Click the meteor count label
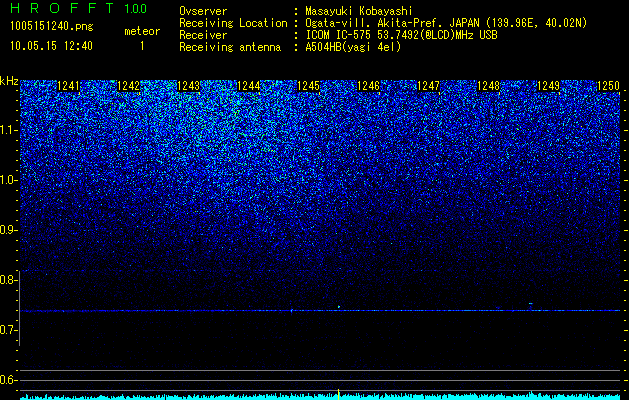Image resolution: width=629 pixels, height=400 pixels. (142, 31)
